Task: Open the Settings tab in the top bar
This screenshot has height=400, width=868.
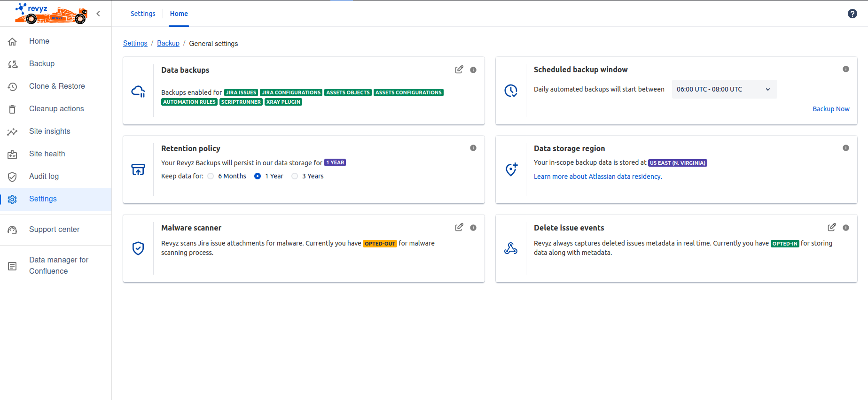Action: (143, 14)
